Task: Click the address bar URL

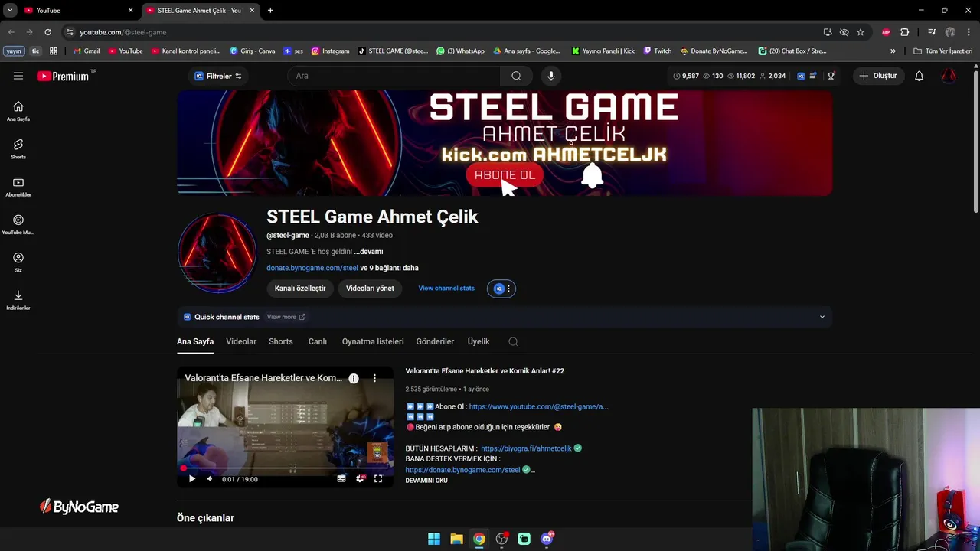Action: (x=122, y=32)
